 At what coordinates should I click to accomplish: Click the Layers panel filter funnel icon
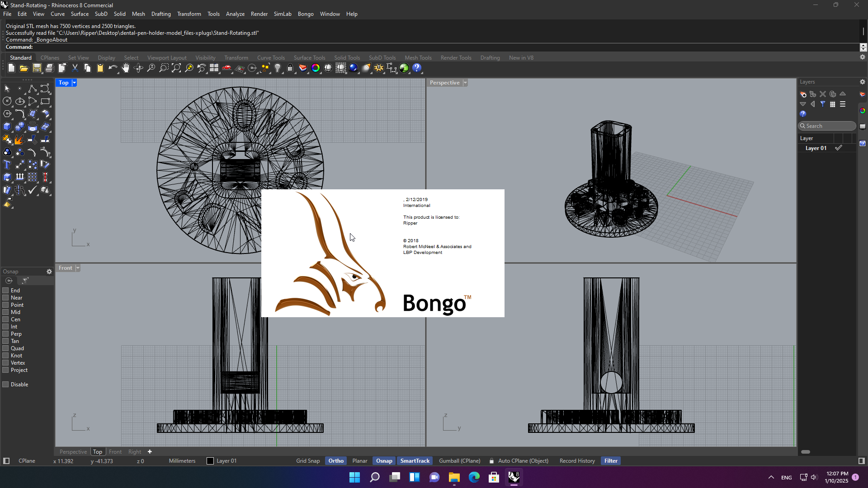tap(823, 104)
